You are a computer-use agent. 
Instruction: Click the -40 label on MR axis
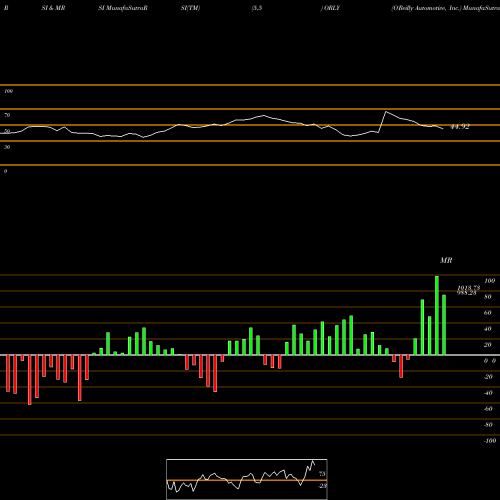point(488,393)
